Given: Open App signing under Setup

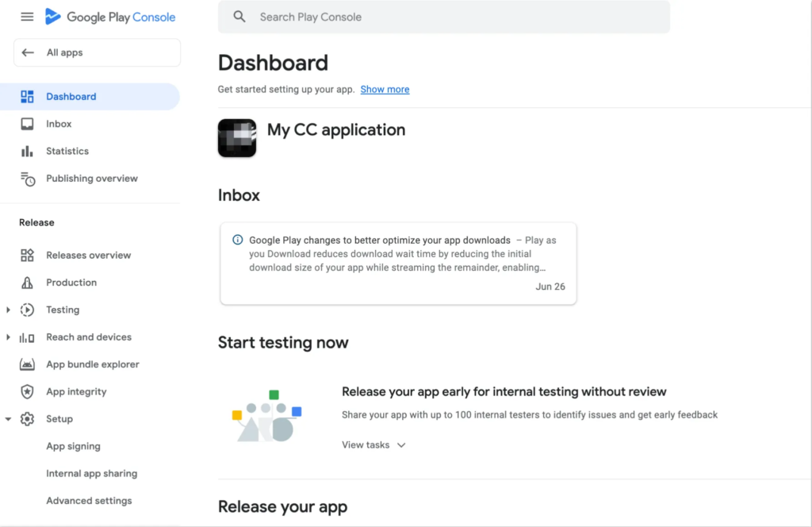Looking at the screenshot, I should (73, 446).
